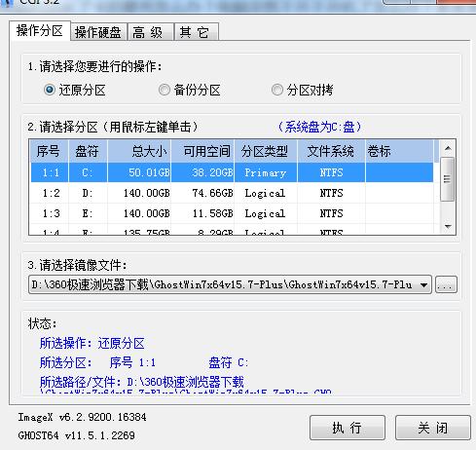Click the 盘符 column header
This screenshot has height=450, width=476.
pos(88,151)
